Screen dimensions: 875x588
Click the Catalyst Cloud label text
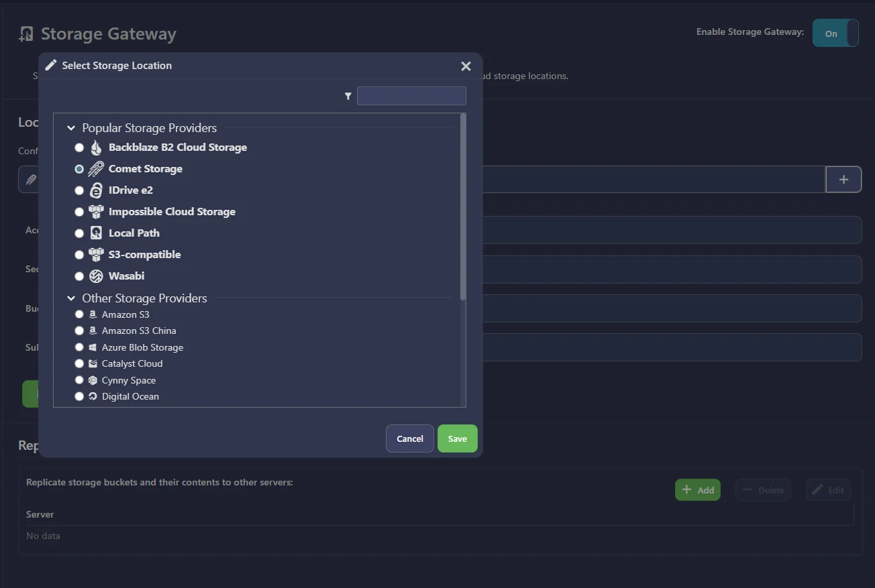(132, 363)
